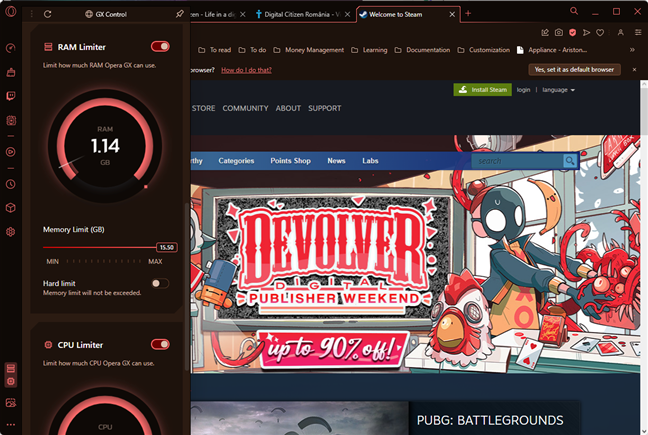Open Settings gear icon in sidebar
This screenshot has width=648, height=435.
pos(11,232)
